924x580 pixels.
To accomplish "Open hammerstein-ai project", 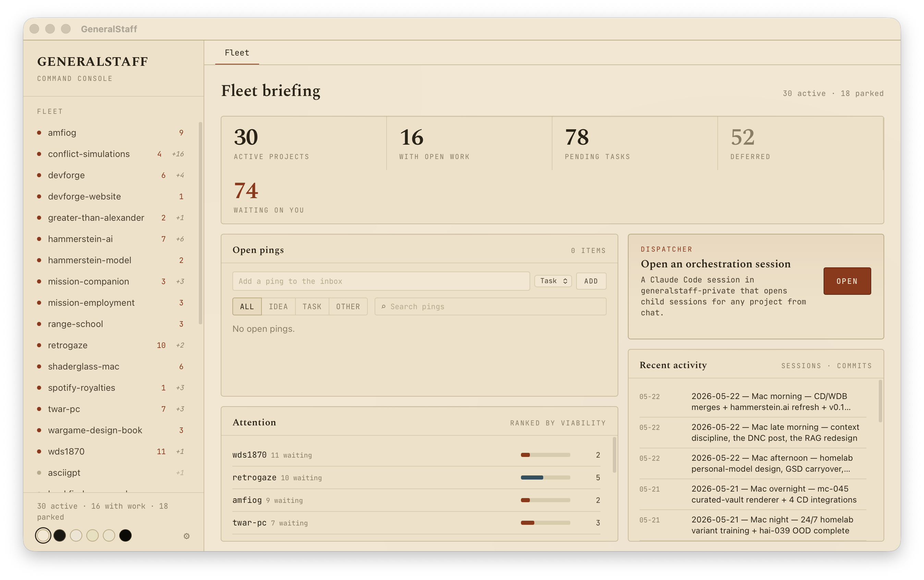I will [110, 239].
